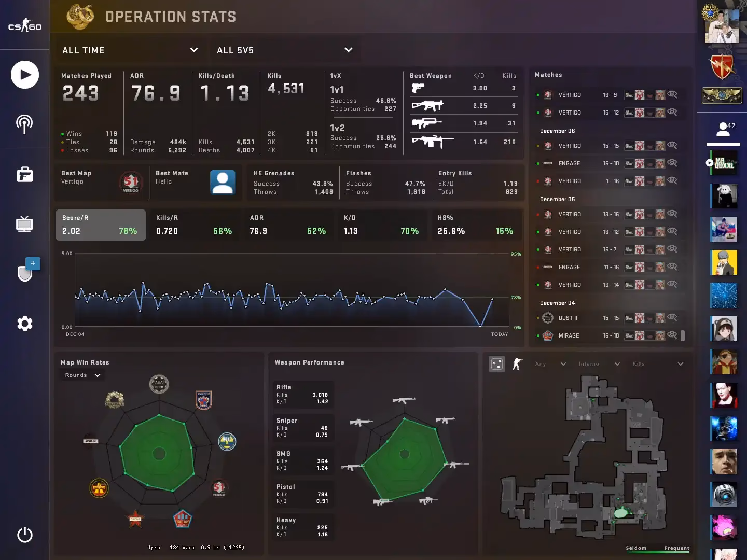Open the Mirage 16-10 match row
The width and height of the screenshot is (747, 560).
[x=608, y=335]
